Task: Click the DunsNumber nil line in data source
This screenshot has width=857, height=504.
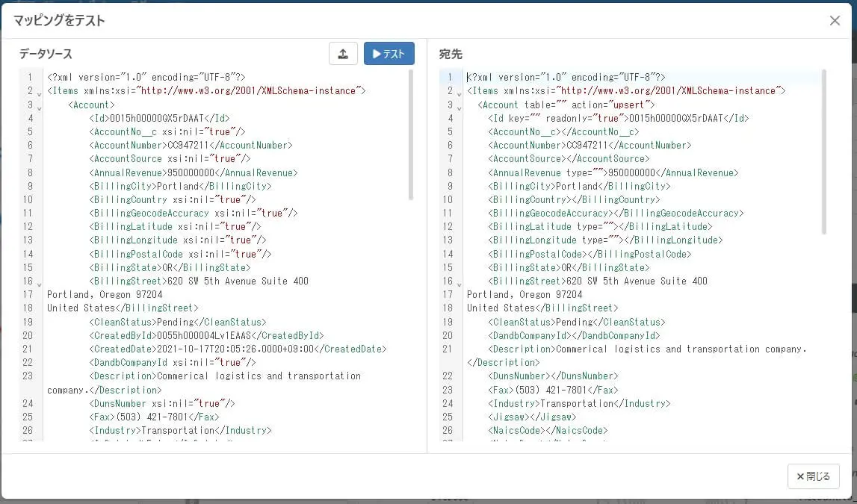Action: 162,403
